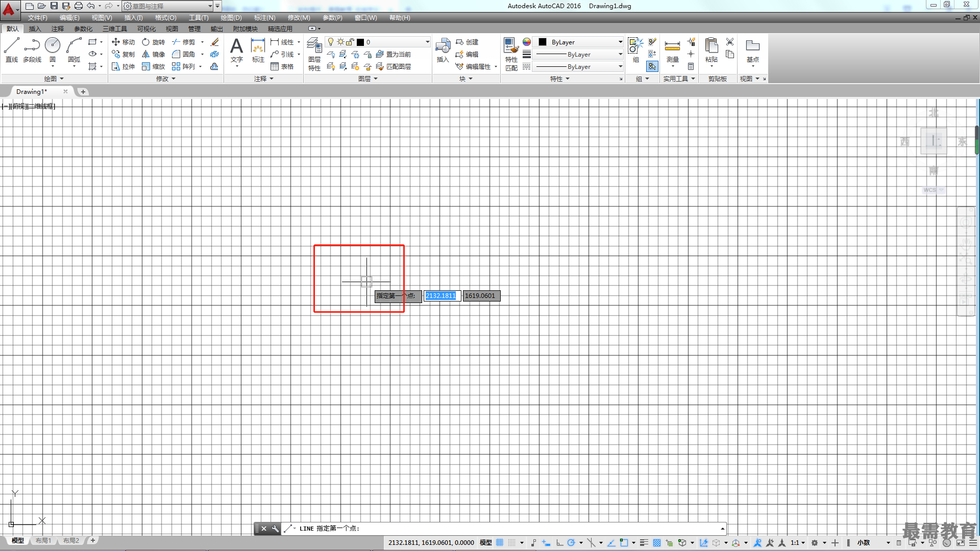980x551 pixels.
Task: Open the layer dropdown showing 0
Action: (x=378, y=42)
